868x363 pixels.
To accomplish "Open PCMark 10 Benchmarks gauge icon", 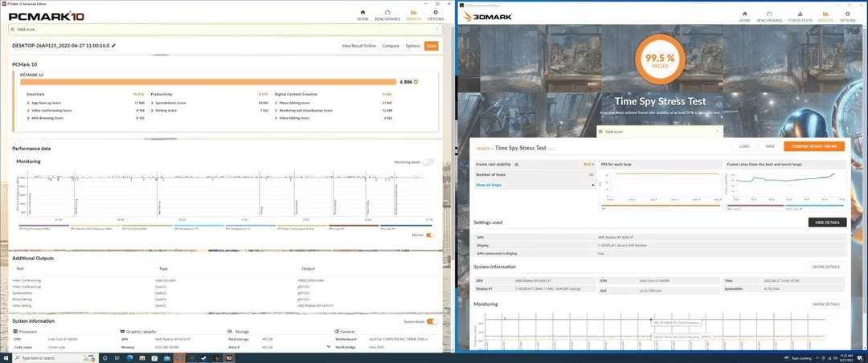I will point(387,12).
